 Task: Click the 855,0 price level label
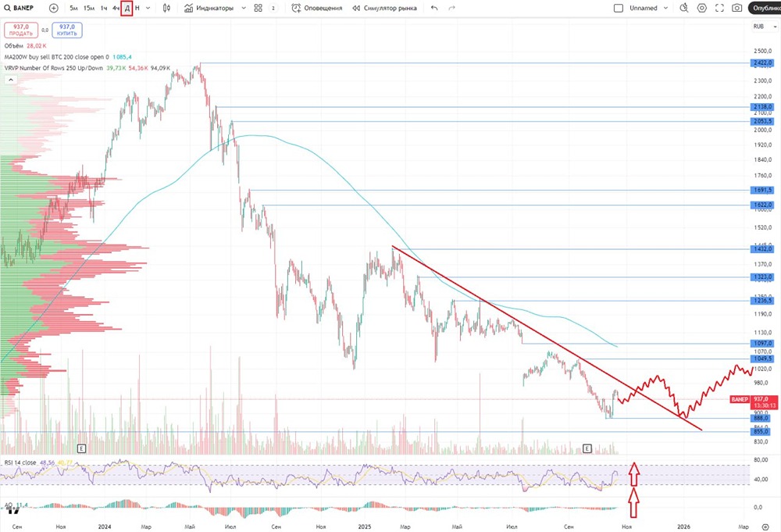point(761,432)
